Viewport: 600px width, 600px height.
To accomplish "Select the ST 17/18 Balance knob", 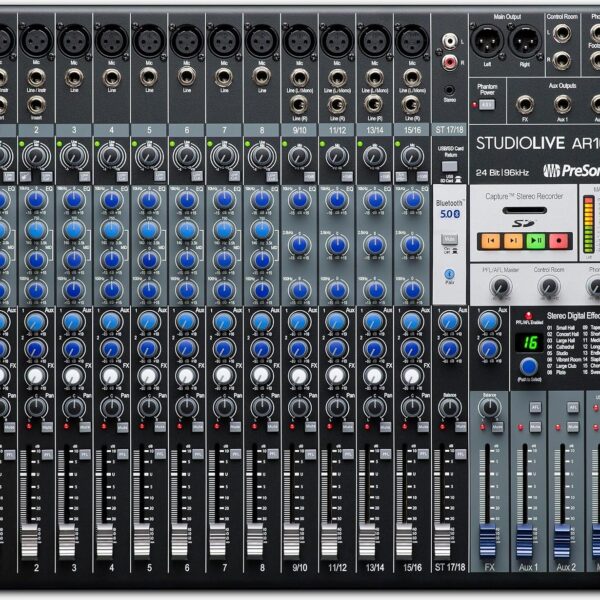I will [x=450, y=408].
